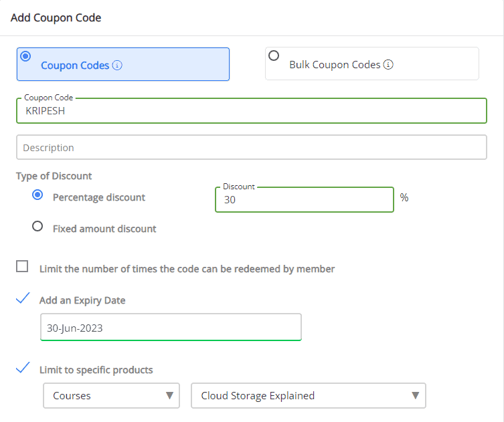Viewport: 504px width, 422px height.
Task: Choose Percentage discount radio button
Action: pyautogui.click(x=38, y=196)
